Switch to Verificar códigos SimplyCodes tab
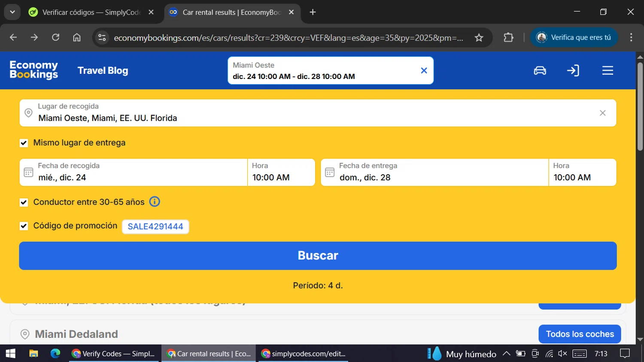This screenshot has height=362, width=644. 90,12
